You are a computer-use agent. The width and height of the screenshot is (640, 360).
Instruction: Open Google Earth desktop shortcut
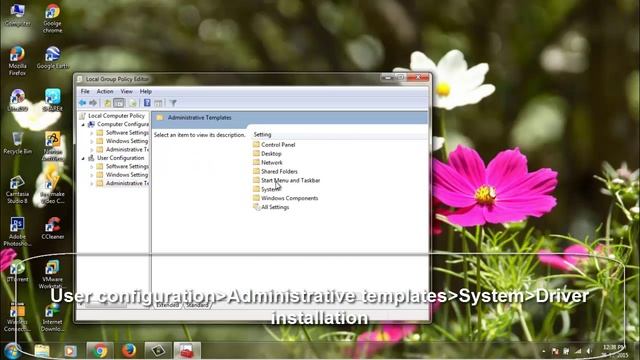pyautogui.click(x=53, y=58)
